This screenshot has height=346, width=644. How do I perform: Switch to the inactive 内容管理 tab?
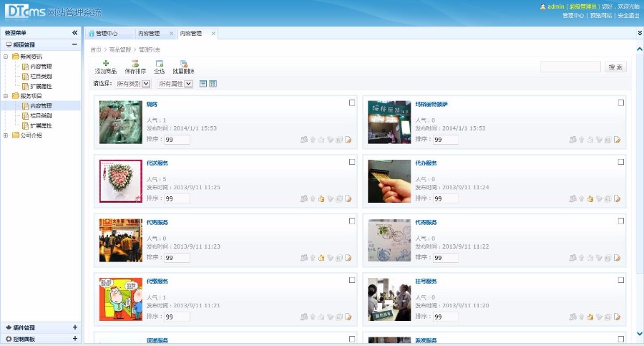point(149,34)
